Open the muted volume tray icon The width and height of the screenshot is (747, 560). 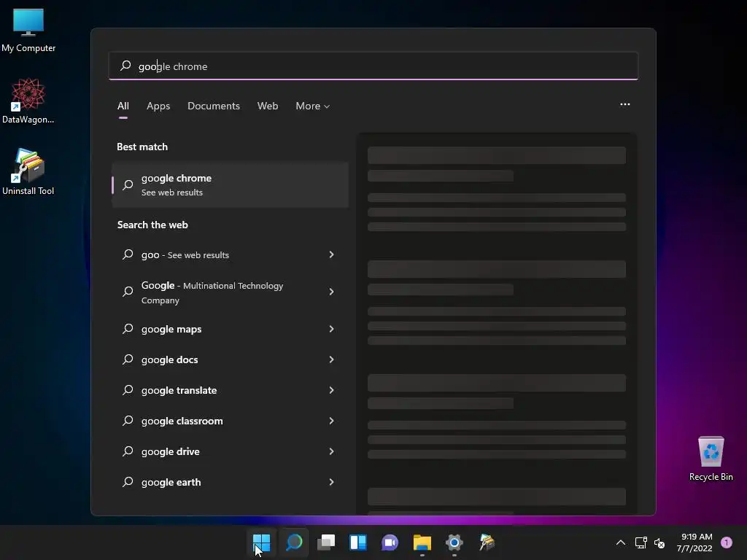659,542
